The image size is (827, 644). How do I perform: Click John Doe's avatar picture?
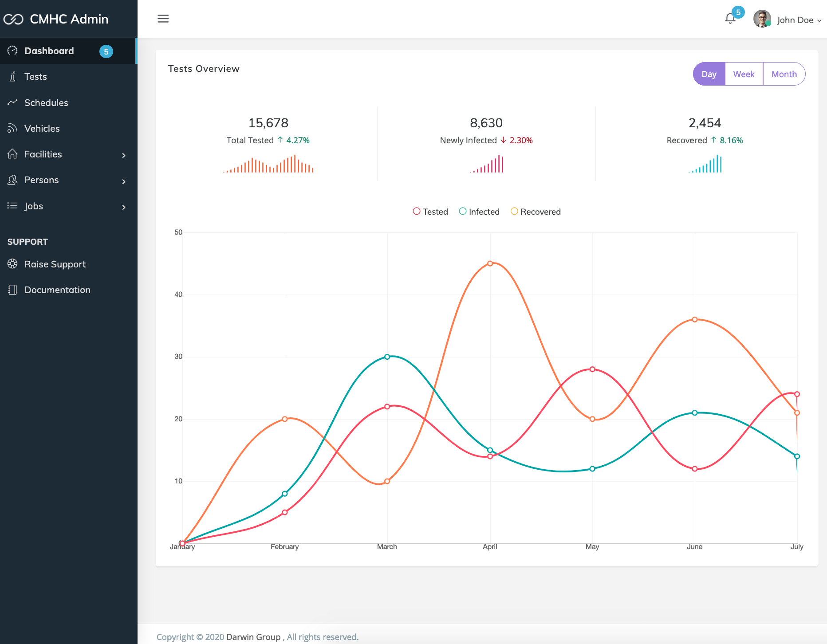(762, 19)
